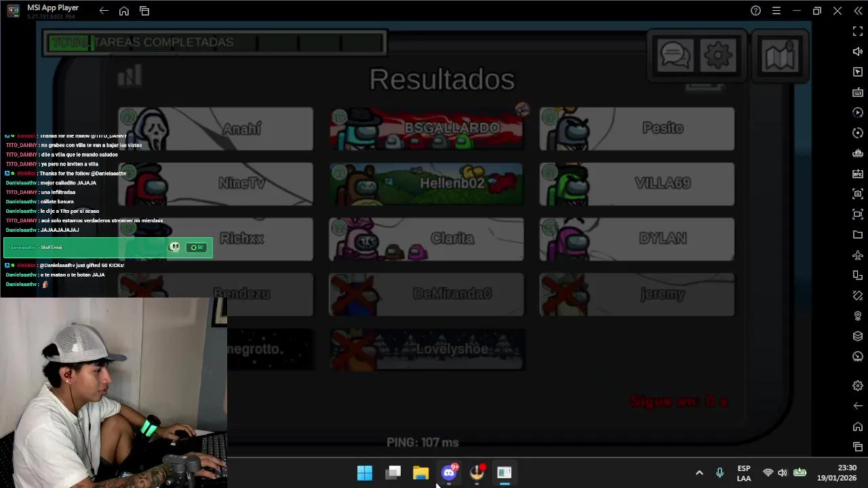The image size is (868, 488).
Task: Open the game map icon
Action: [x=780, y=55]
